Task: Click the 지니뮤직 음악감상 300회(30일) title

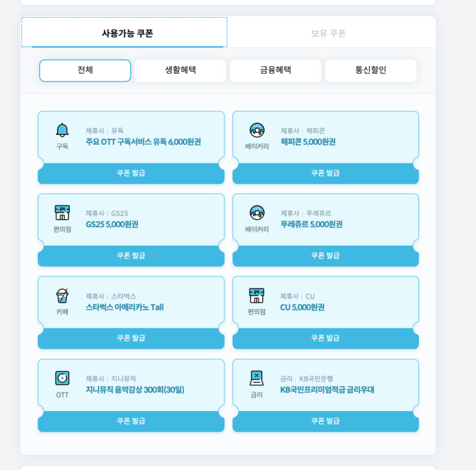Action: click(135, 389)
